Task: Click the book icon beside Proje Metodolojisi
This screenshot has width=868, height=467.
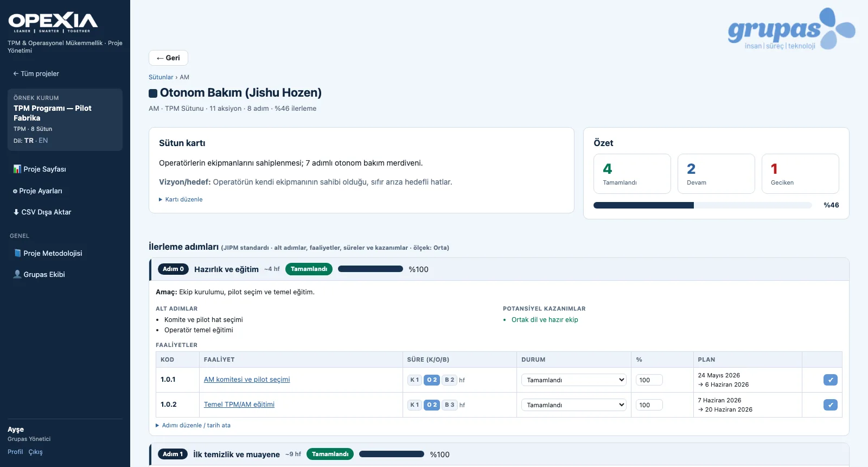Action: [x=17, y=253]
